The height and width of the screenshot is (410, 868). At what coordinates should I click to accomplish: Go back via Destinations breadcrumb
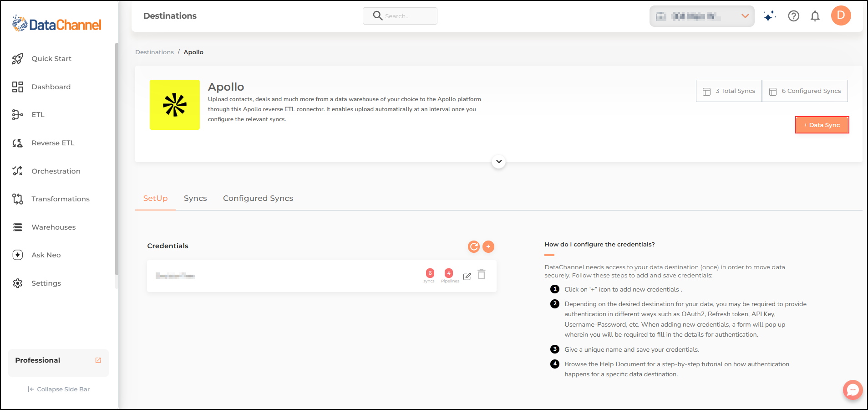coord(154,52)
